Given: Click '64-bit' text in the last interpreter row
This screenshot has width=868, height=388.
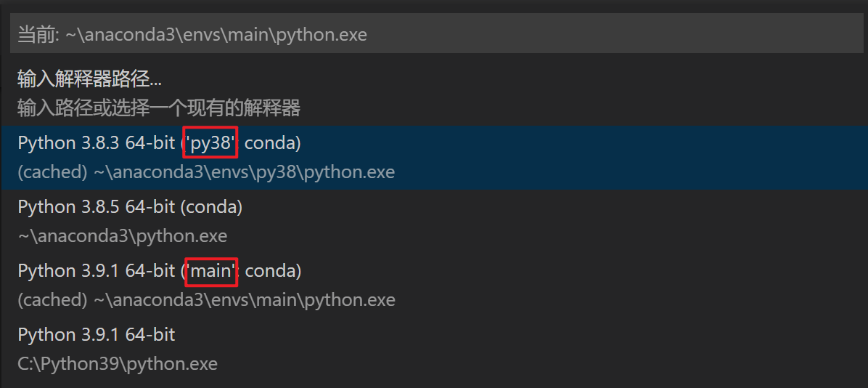Looking at the screenshot, I should pos(150,335).
